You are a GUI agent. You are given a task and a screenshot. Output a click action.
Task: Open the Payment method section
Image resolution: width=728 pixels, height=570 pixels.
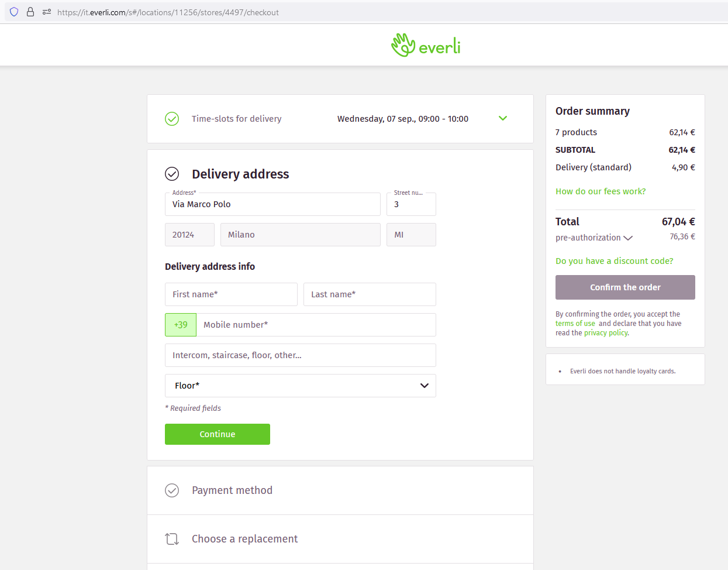[232, 490]
